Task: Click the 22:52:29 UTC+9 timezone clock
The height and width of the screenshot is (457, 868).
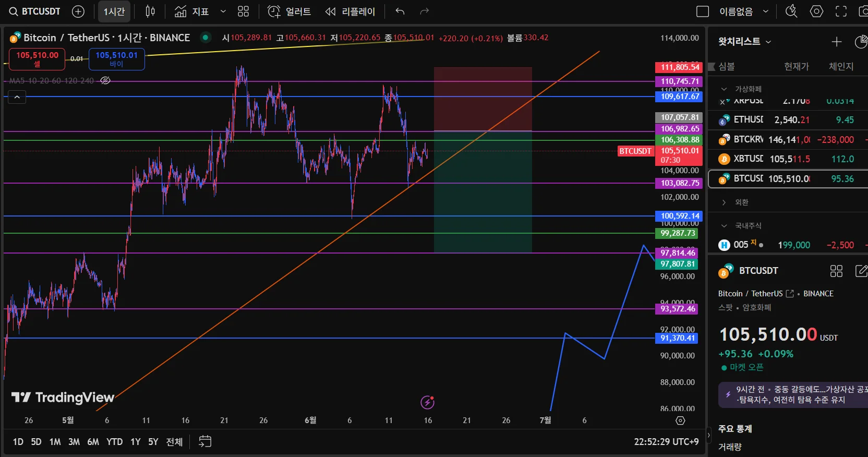Action: (666, 442)
